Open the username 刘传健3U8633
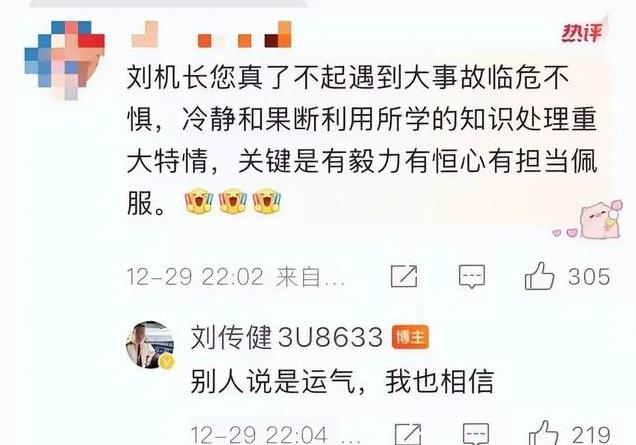636x445 pixels. pos(287,337)
